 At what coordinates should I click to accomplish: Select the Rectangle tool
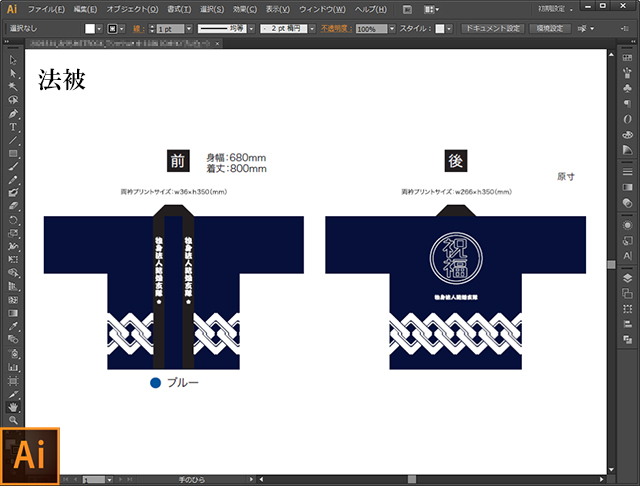[x=13, y=153]
